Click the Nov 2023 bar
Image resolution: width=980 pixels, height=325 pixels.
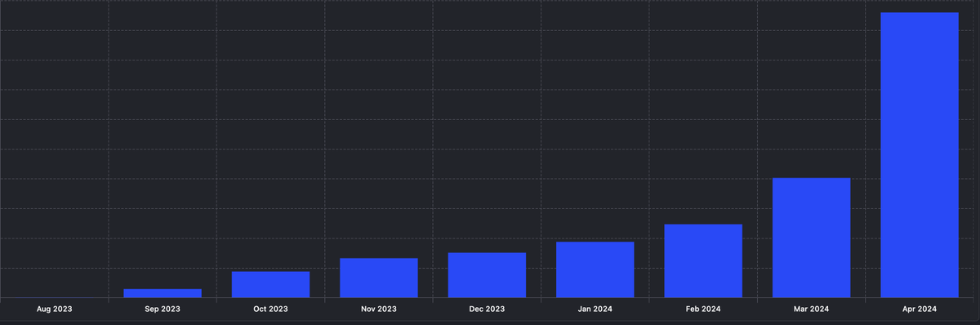coord(379,278)
